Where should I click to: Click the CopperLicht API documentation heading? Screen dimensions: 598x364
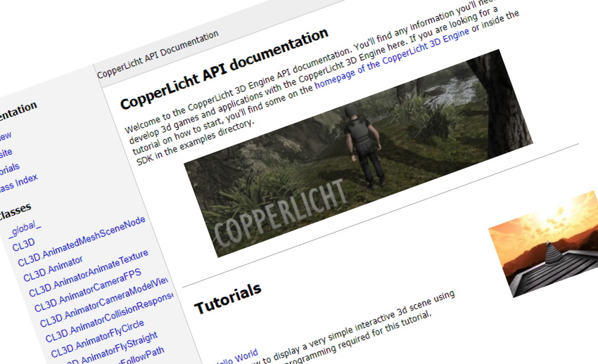point(224,69)
